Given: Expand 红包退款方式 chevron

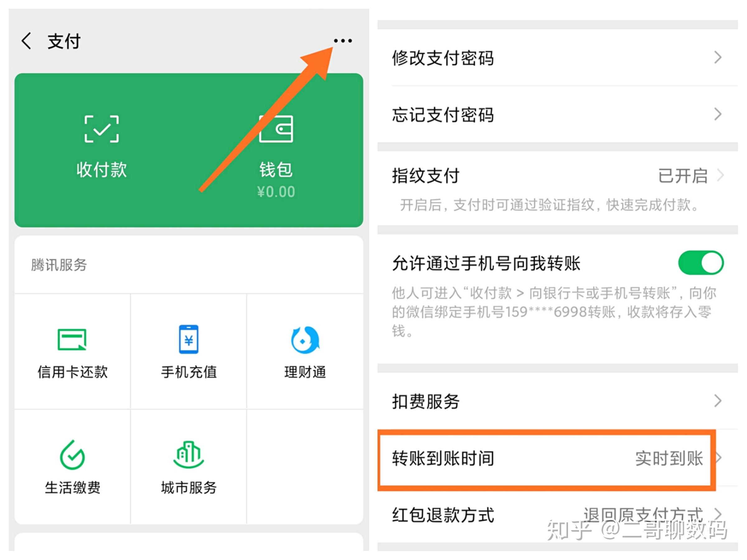Looking at the screenshot, I should (718, 515).
